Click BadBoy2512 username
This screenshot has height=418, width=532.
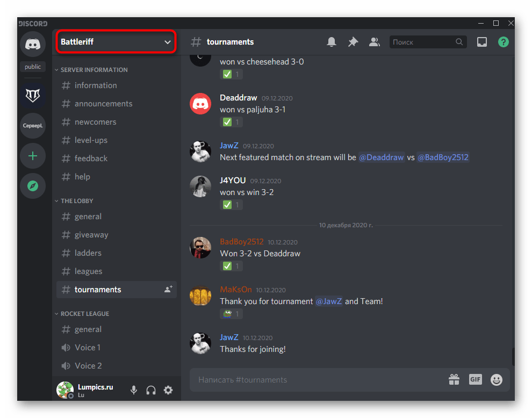click(242, 242)
